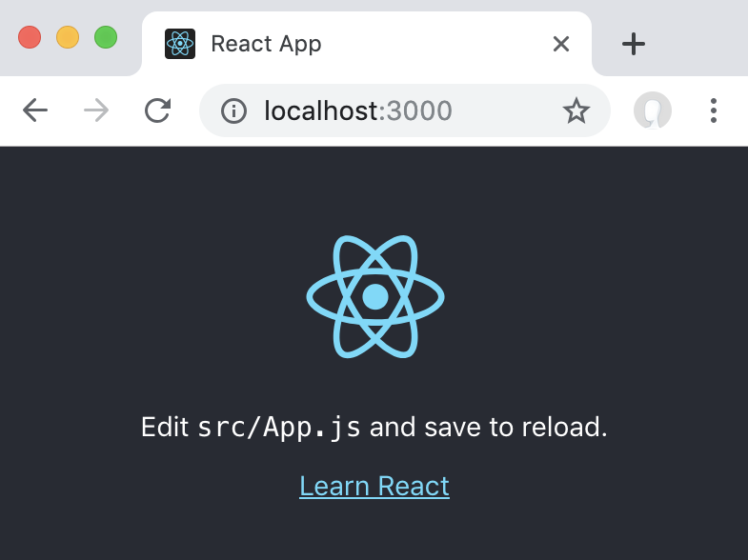The width and height of the screenshot is (748, 560).
Task: Bookmark this page with the star icon
Action: (576, 111)
